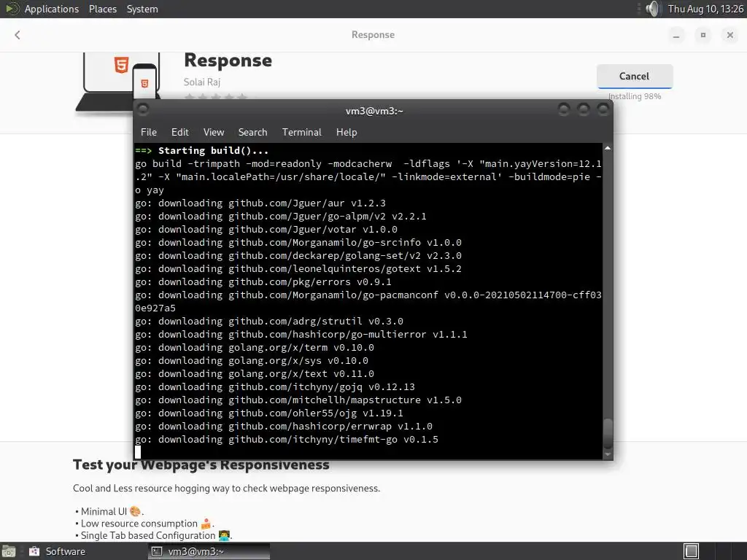747x560 pixels.
Task: Click the line downloading Morganamilo/go-srcinfo v1.0.0
Action: click(298, 242)
